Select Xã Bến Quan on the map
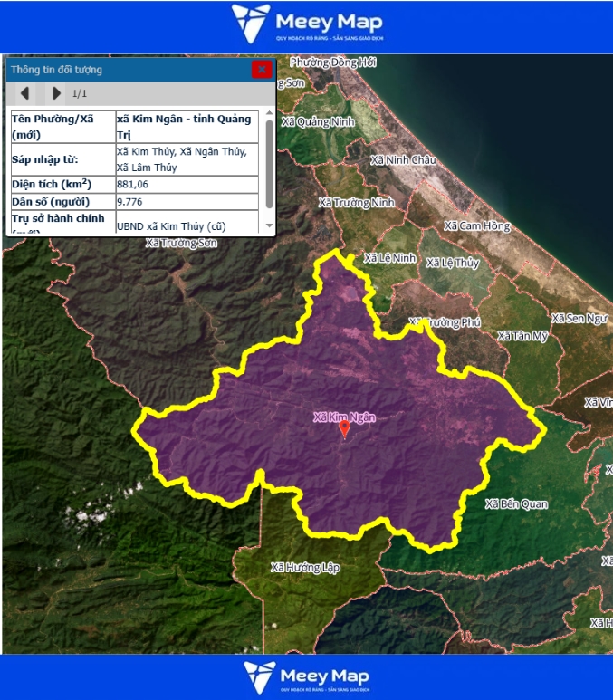Image resolution: width=613 pixels, height=700 pixels. (x=516, y=503)
